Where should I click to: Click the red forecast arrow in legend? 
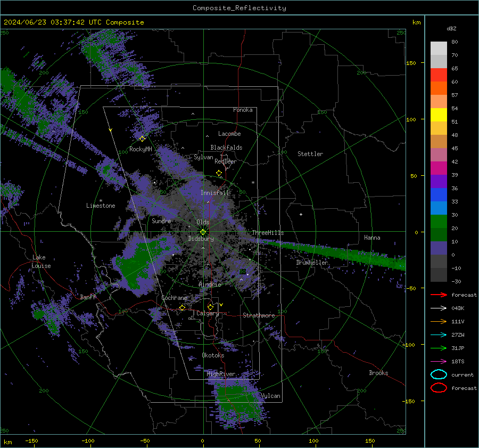click(439, 295)
